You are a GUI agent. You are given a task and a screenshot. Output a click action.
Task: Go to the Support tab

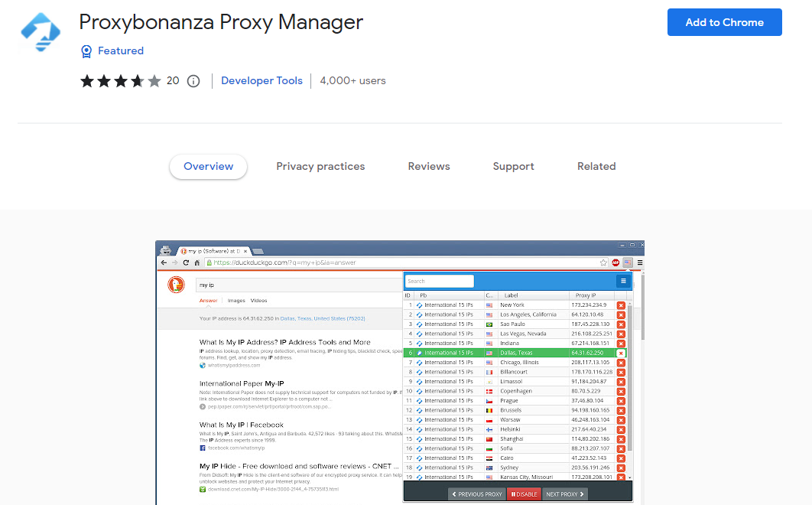(513, 167)
